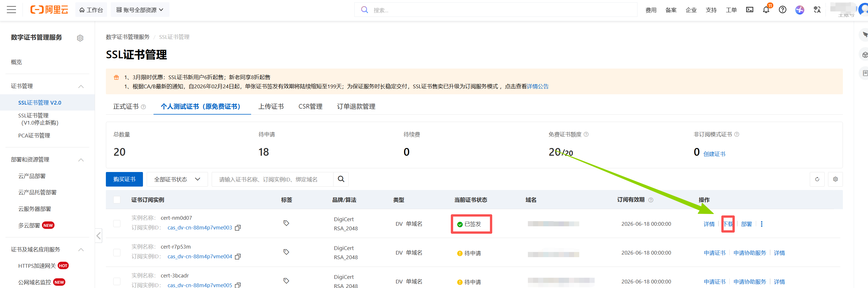Switch to the CSR管理 tab
Screen dimensions: 868x288
pos(310,107)
